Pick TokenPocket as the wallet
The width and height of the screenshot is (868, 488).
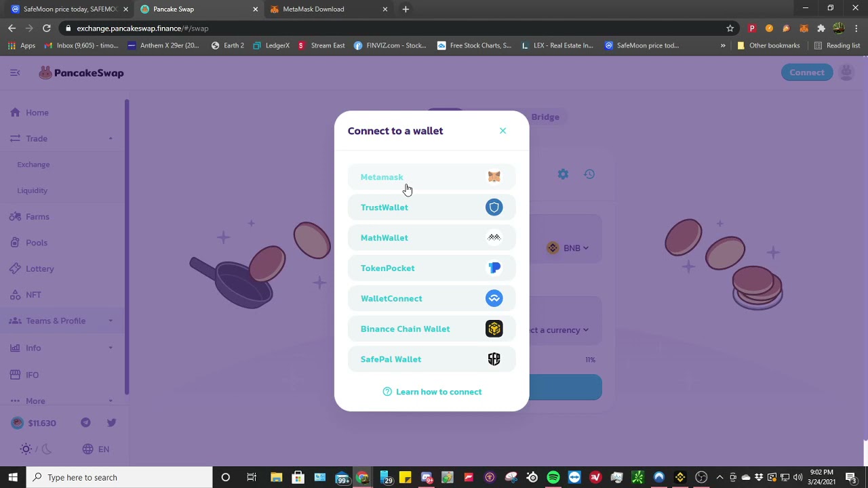(431, 268)
